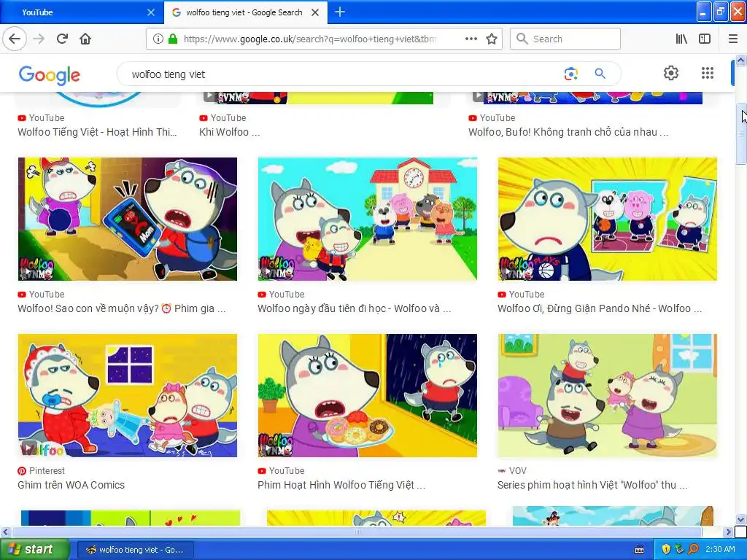This screenshot has width=747, height=560.
Task: Open the WOA Comics baby Wolfoo thumbnail
Action: pos(128,395)
